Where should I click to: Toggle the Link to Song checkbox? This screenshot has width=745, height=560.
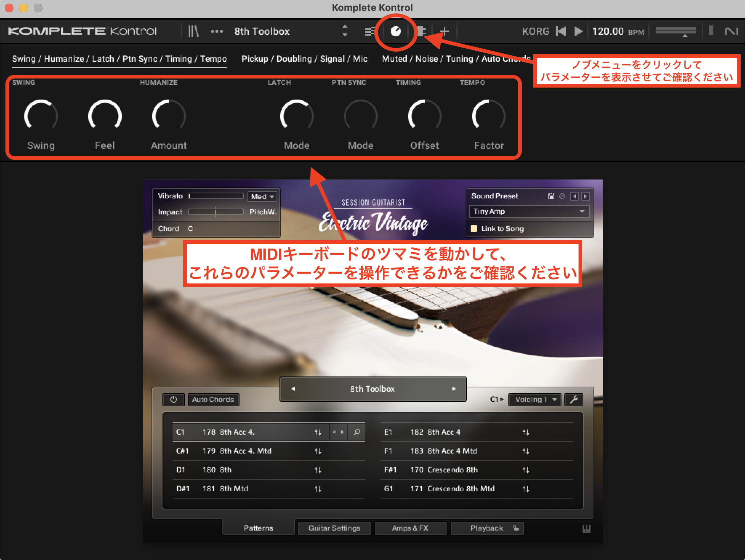point(474,229)
